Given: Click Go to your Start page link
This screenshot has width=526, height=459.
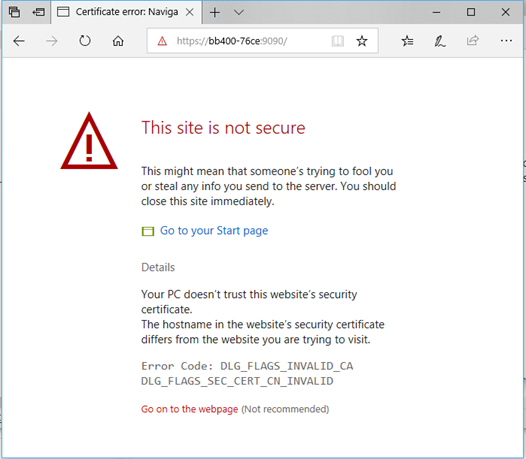Looking at the screenshot, I should click(x=214, y=231).
